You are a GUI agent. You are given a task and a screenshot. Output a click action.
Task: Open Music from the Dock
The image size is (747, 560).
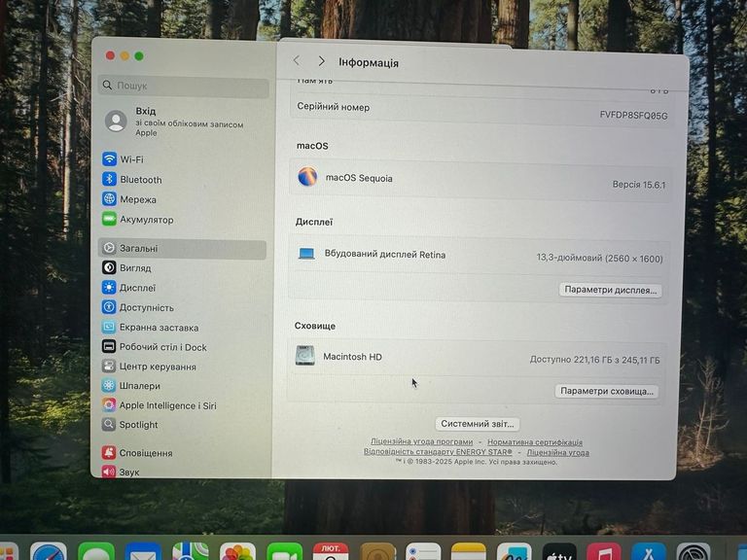tap(604, 552)
